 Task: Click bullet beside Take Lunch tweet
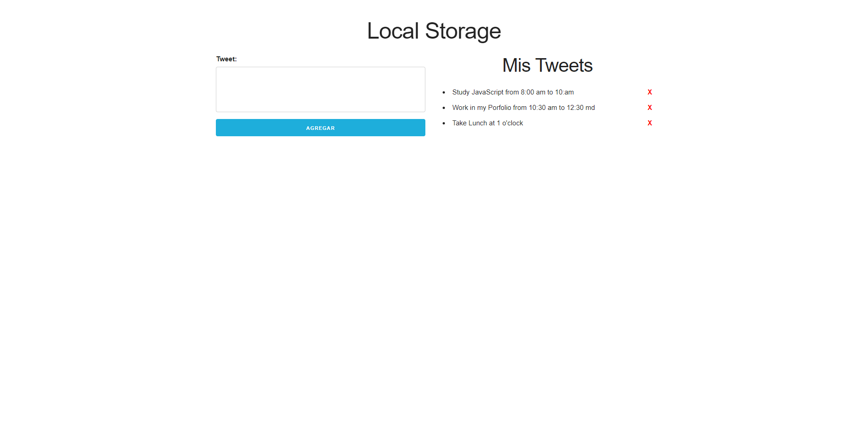(x=444, y=124)
